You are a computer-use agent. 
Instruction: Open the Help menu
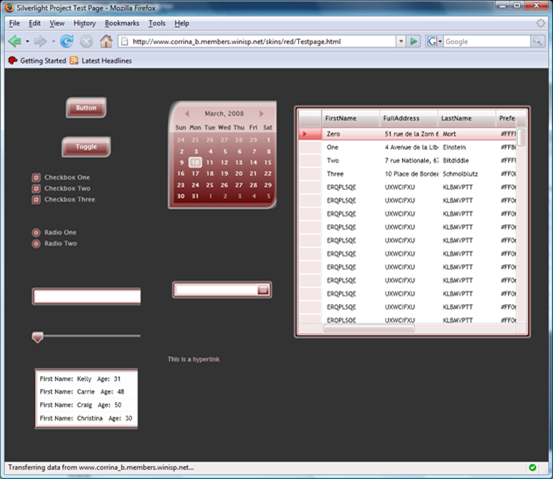182,23
